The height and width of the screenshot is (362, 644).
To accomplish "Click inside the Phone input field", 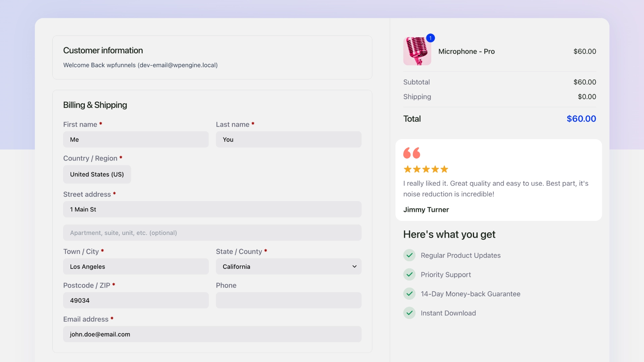I will pos(288,300).
